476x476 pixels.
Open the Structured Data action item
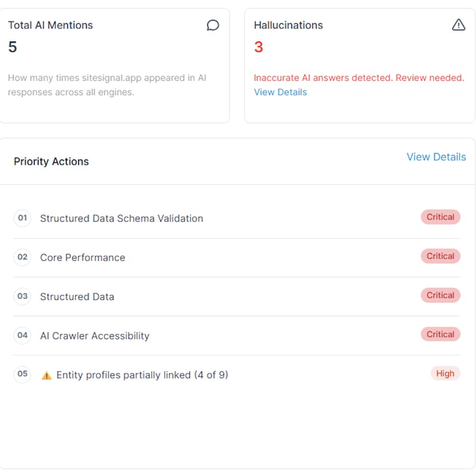coord(77,296)
